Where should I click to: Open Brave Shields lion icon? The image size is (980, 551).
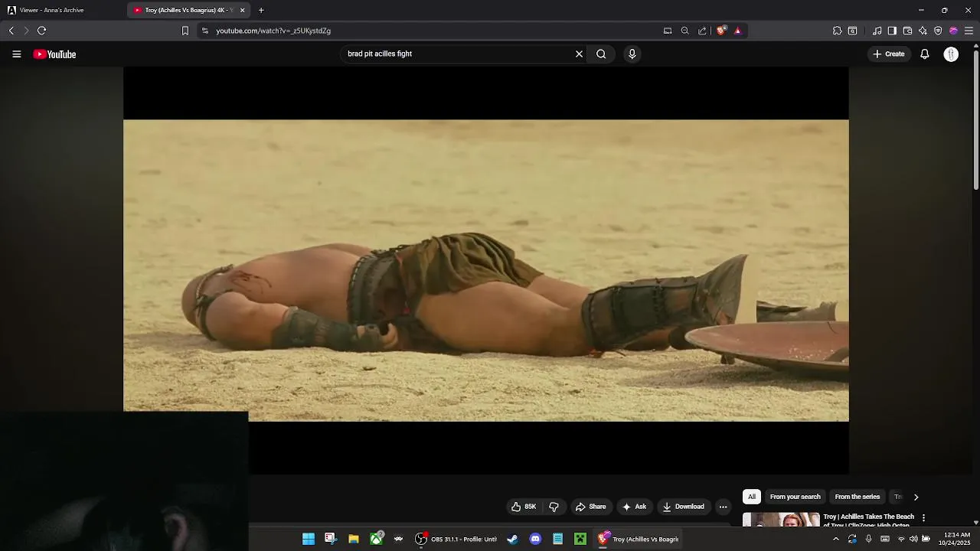pos(721,31)
